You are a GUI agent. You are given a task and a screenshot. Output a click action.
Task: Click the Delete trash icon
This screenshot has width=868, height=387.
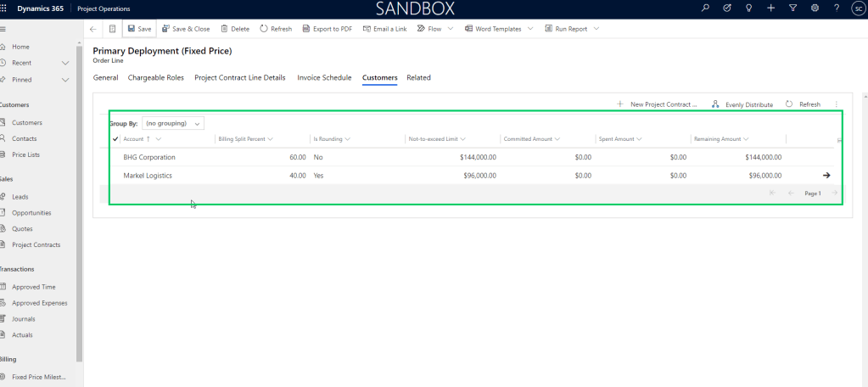pos(224,29)
